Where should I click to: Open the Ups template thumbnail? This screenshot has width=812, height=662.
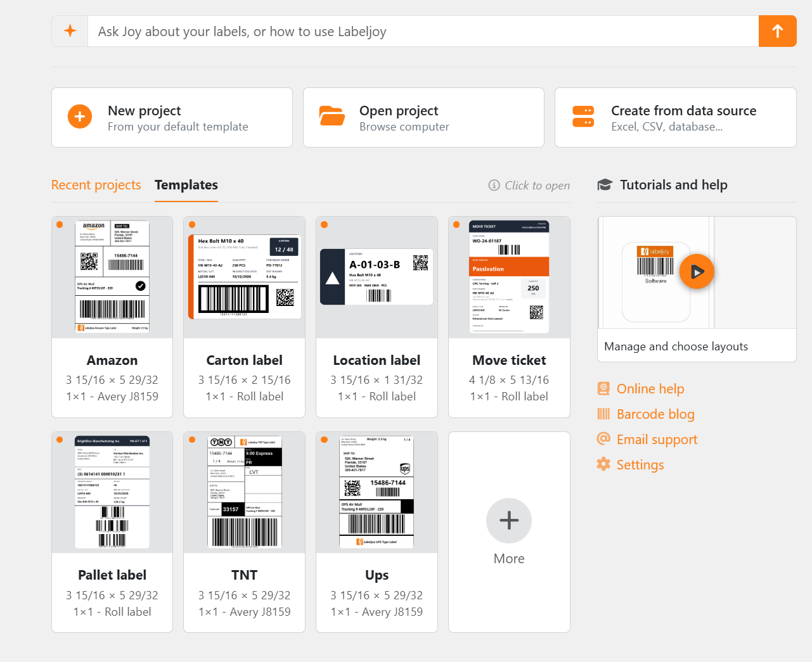pyautogui.click(x=377, y=492)
